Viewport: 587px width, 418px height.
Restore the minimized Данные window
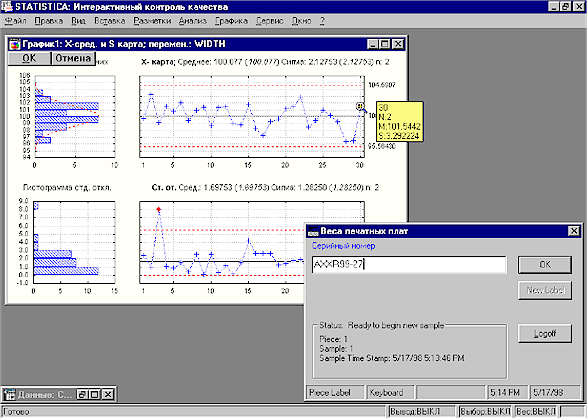[x=82, y=394]
